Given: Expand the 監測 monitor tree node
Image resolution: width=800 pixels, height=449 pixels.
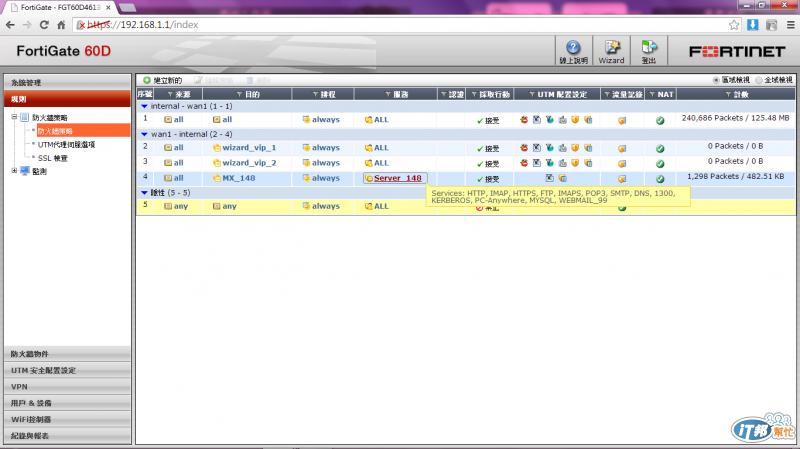Looking at the screenshot, I should click(14, 171).
